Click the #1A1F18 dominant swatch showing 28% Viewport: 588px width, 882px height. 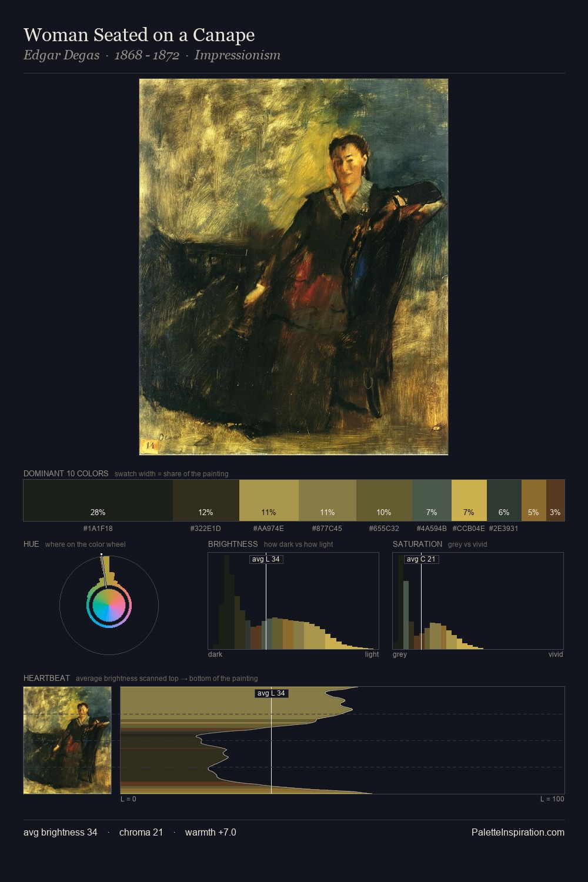(98, 500)
